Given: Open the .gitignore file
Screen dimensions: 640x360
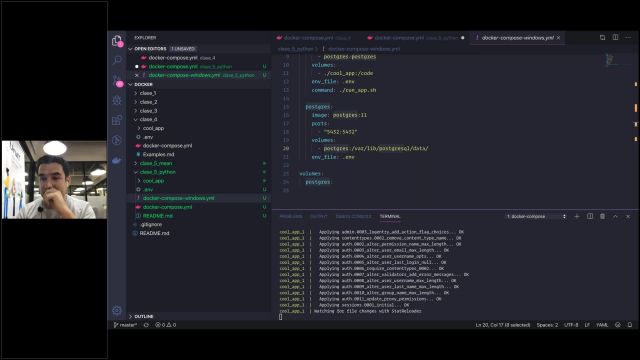Looking at the screenshot, I should coord(151,224).
